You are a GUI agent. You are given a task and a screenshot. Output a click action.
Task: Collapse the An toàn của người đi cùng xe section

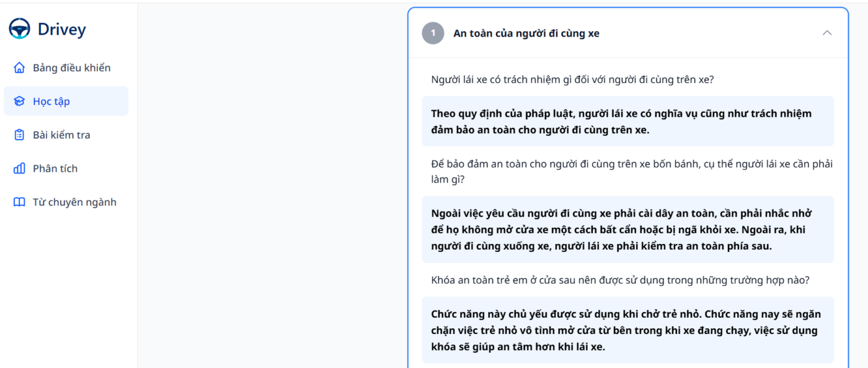coord(826,31)
